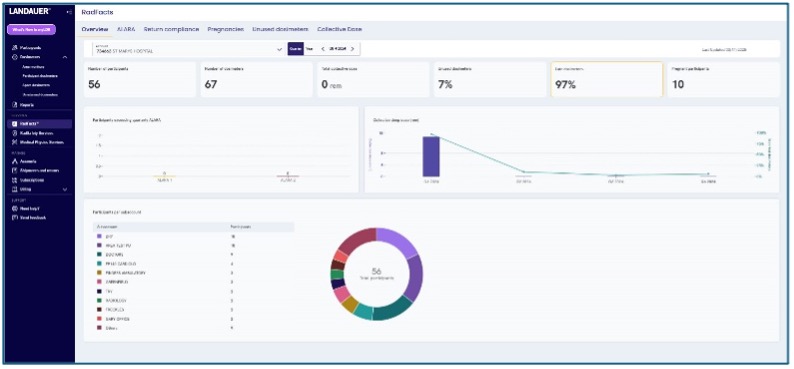Switch the period toggle to Year
Image resolution: width=794 pixels, height=369 pixels.
click(x=308, y=49)
